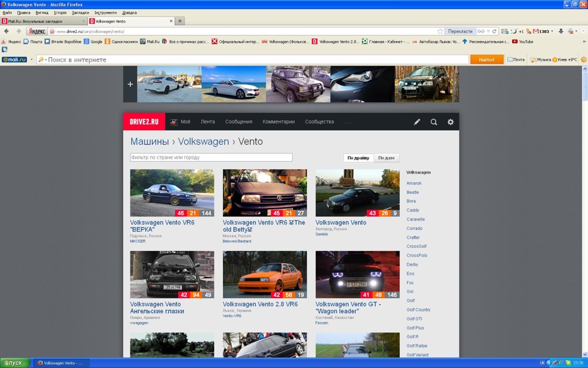Open Drive2 settings gear icon
This screenshot has height=368, width=588.
pyautogui.click(x=450, y=121)
